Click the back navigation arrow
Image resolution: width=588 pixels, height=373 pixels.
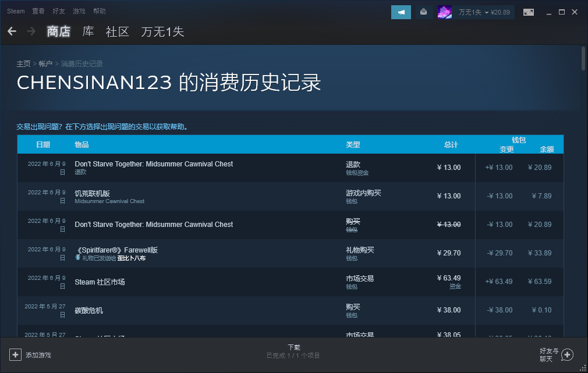pyautogui.click(x=12, y=31)
